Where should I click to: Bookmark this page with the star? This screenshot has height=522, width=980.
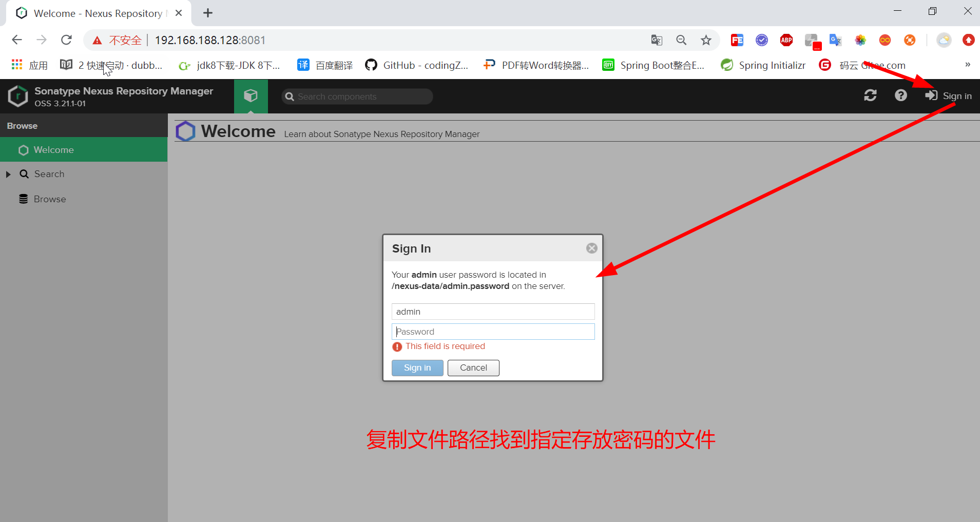coord(706,40)
